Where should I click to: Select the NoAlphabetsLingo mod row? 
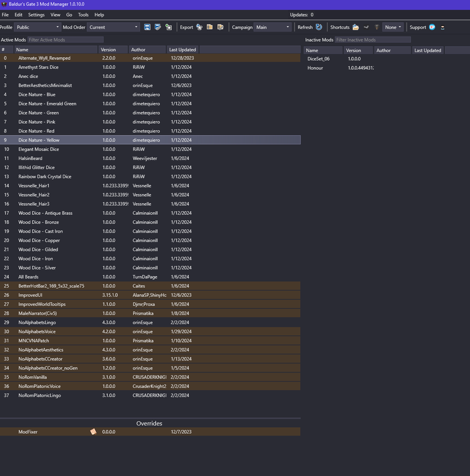[151, 322]
